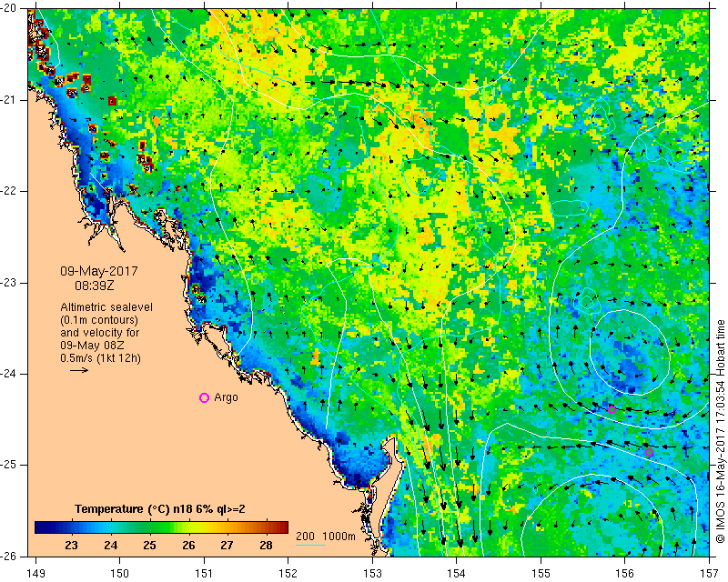This screenshot has width=728, height=582.
Task: Click the Argo float marker near 24.9S
Action: pos(649,453)
